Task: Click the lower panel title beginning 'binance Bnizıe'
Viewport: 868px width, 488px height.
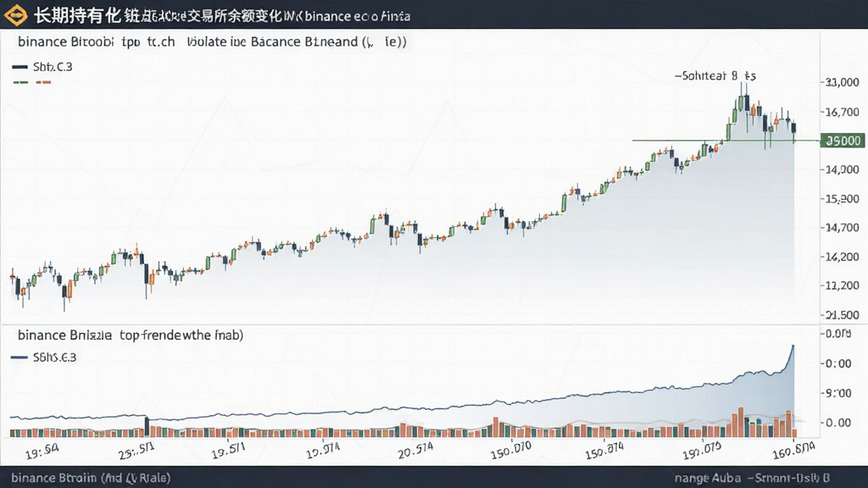Action: [x=131, y=335]
